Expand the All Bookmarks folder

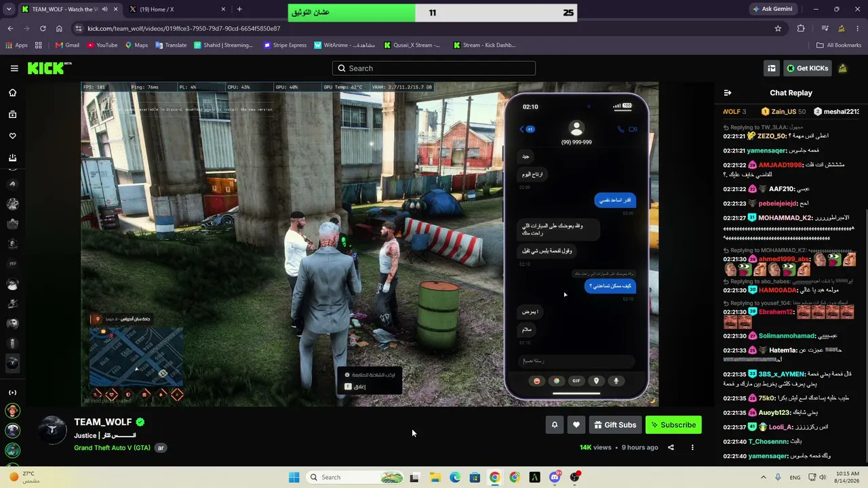pyautogui.click(x=839, y=45)
